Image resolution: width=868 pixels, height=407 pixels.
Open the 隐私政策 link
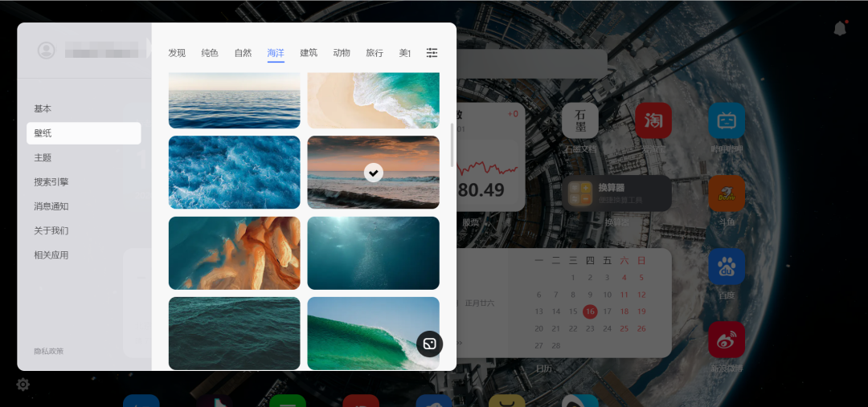click(49, 351)
